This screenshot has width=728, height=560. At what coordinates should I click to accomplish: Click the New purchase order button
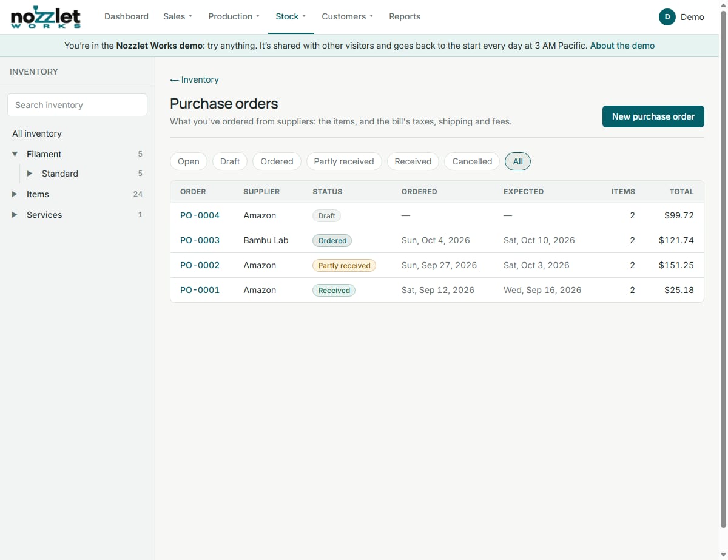tap(653, 116)
